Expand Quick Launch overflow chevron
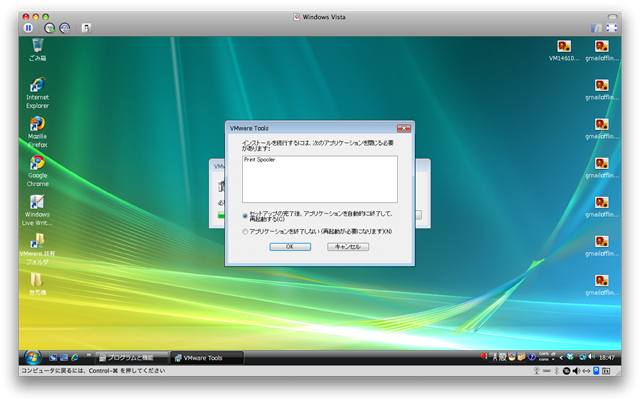Screen dimensions: 640x402 88,355
